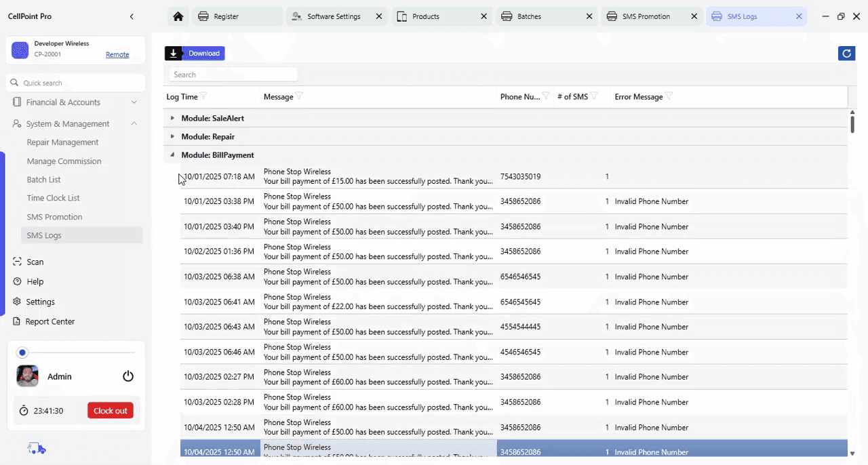Open filter for Log Time column
The height and width of the screenshot is (465, 868).
(203, 96)
